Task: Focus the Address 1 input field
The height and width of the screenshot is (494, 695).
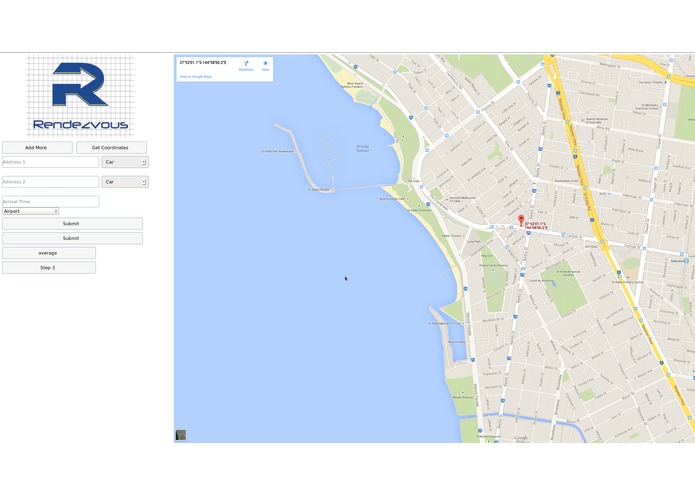Action: tap(51, 162)
